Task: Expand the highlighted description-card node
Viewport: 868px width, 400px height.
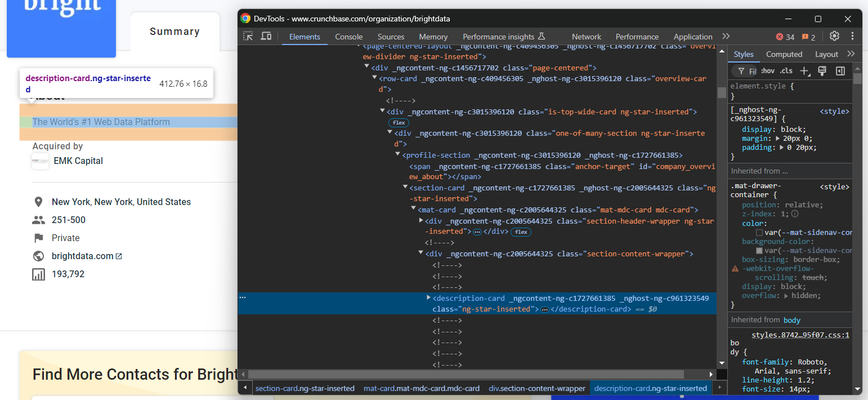Action: click(428, 297)
